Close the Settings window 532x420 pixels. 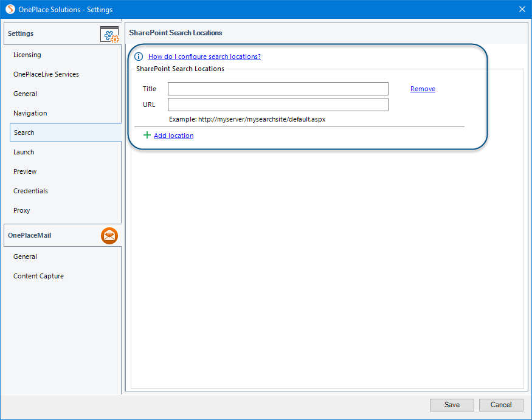[x=522, y=9]
